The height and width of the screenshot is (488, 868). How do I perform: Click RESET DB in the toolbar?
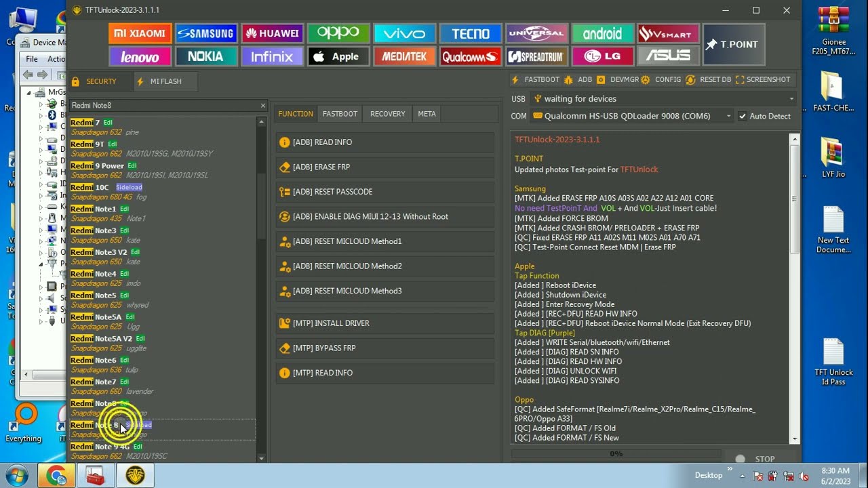pos(709,80)
